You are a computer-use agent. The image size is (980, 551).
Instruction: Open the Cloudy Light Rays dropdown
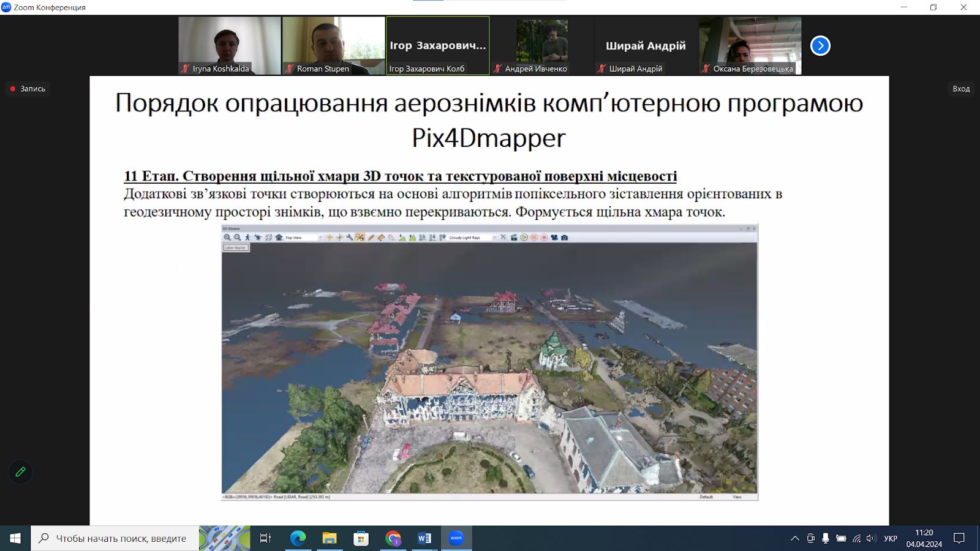click(x=472, y=238)
